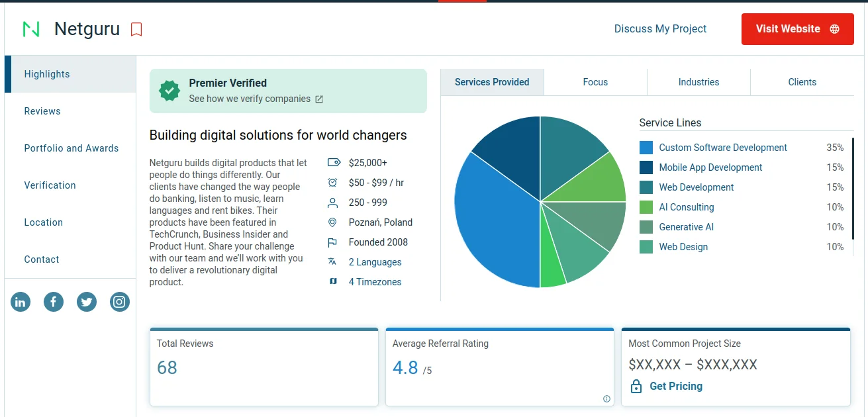This screenshot has width=868, height=417.
Task: Click the external link icon beside verify companies
Action: coord(319,99)
